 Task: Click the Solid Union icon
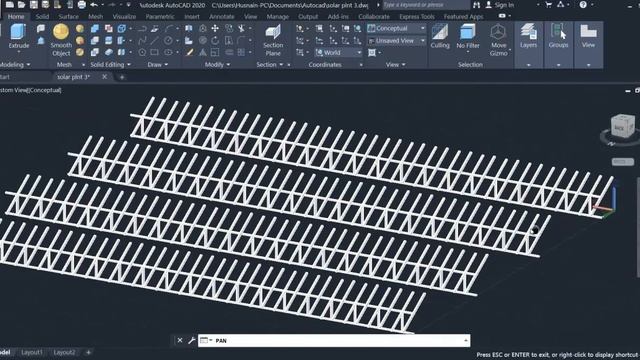tap(95, 29)
